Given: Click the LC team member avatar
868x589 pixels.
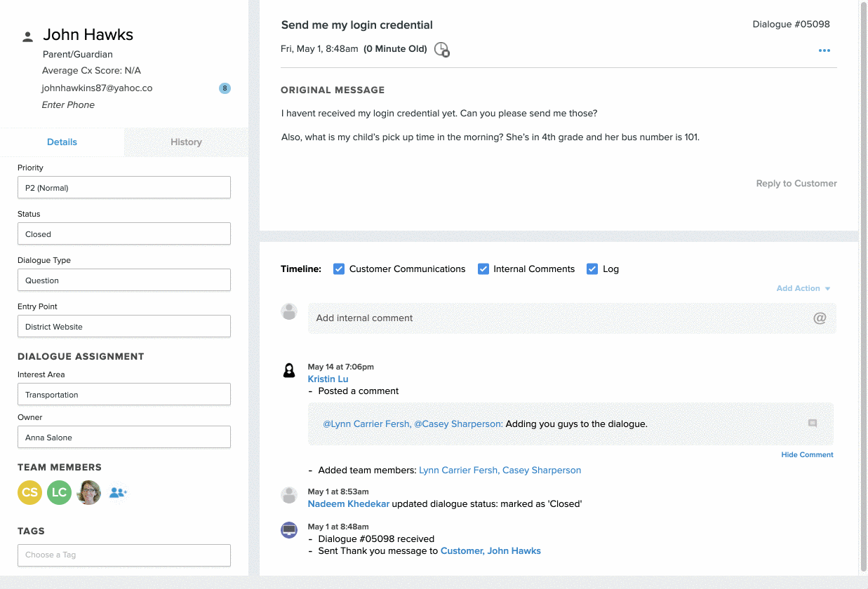Looking at the screenshot, I should [59, 493].
